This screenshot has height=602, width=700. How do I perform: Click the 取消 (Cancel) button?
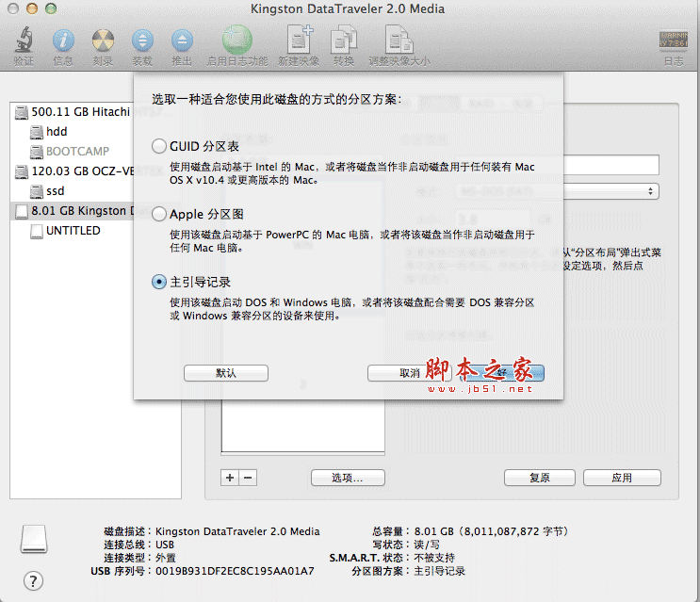410,373
